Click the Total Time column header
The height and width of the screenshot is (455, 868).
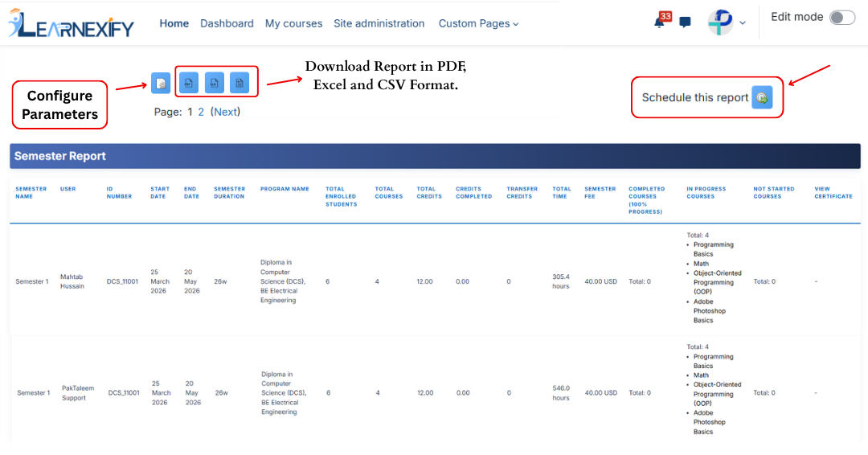pyautogui.click(x=561, y=193)
